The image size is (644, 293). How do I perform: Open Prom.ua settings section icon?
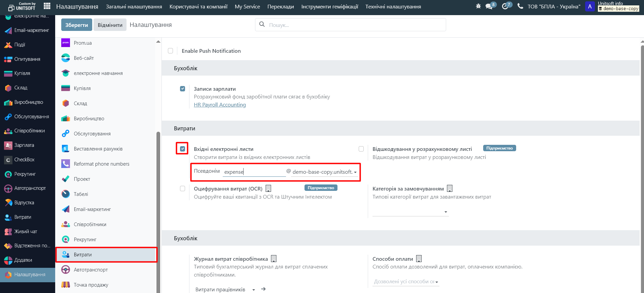click(66, 43)
